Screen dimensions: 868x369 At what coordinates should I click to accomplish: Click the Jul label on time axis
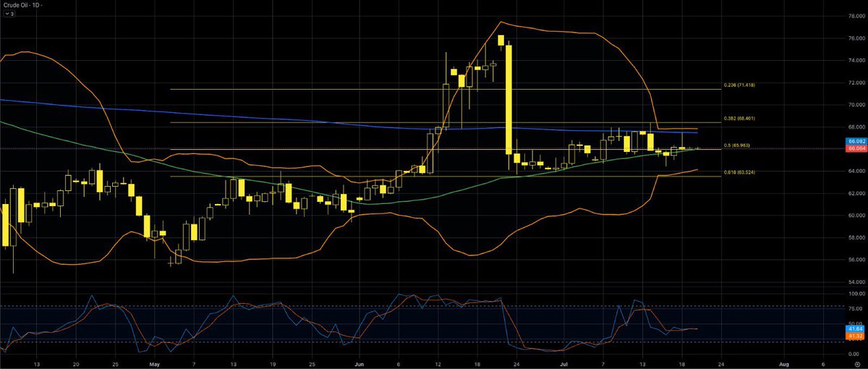[x=565, y=364]
